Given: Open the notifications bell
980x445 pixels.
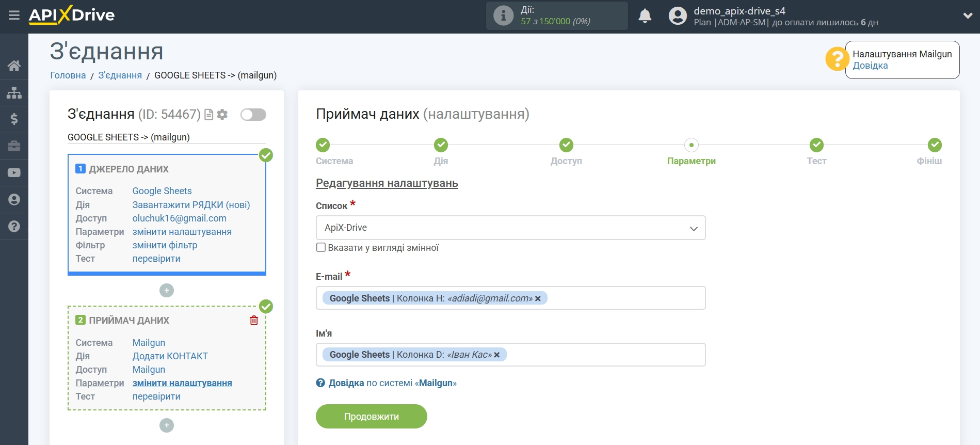Looking at the screenshot, I should pos(645,16).
